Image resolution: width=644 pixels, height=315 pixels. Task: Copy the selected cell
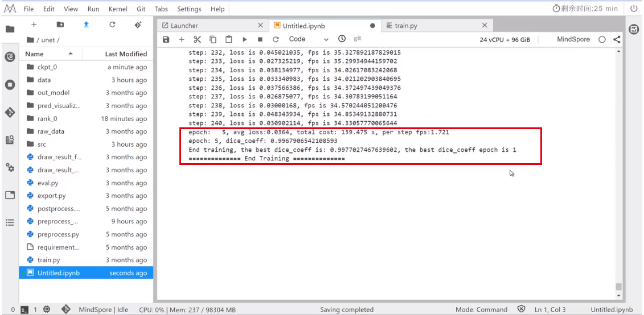pos(213,39)
